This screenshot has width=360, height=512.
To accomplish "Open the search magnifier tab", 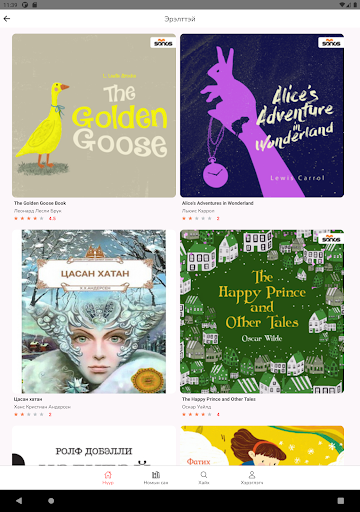I will coord(204,477).
